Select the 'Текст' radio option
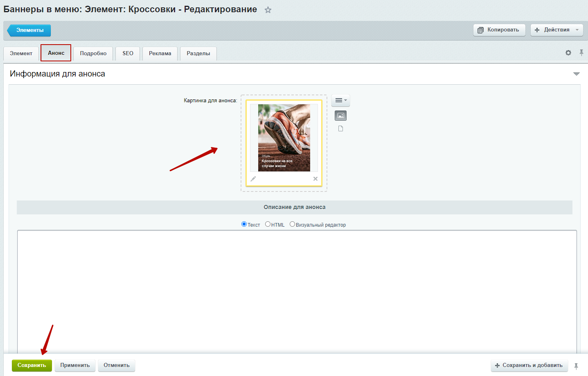The height and width of the screenshot is (376, 588). pyautogui.click(x=244, y=224)
